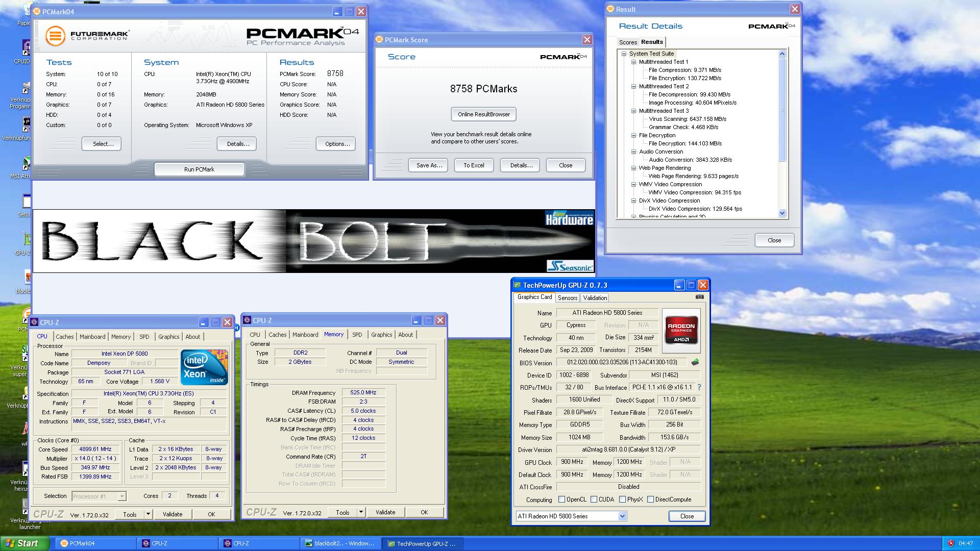Open the Caches tab in the CPU-Z window showing the CPU tab
This screenshot has height=551, width=980.
65,337
